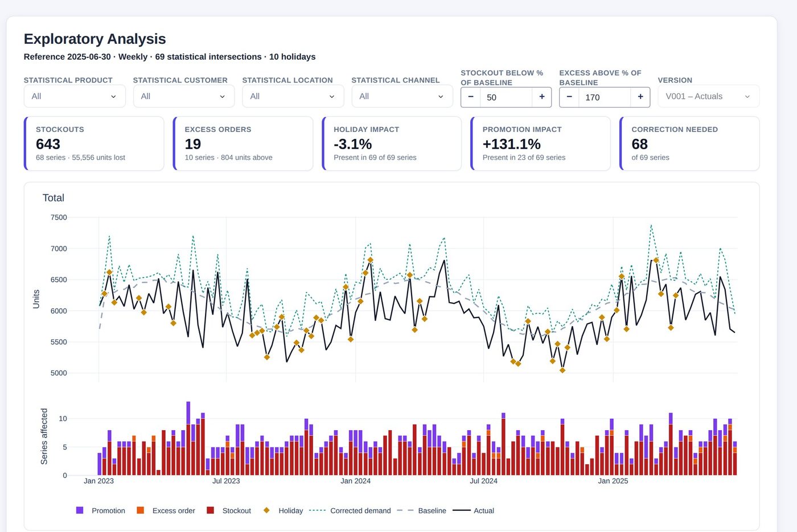Click the Holiday diamond legend icon
The image size is (797, 532).
pos(266,510)
